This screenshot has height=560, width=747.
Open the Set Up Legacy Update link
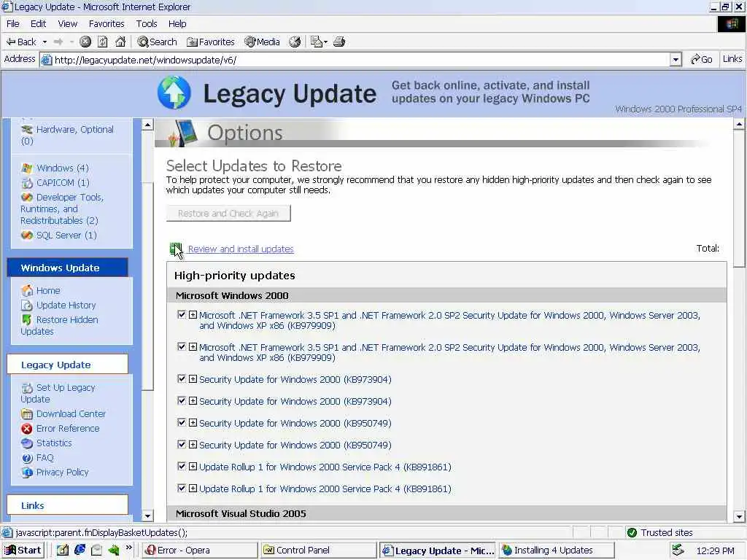(58, 393)
